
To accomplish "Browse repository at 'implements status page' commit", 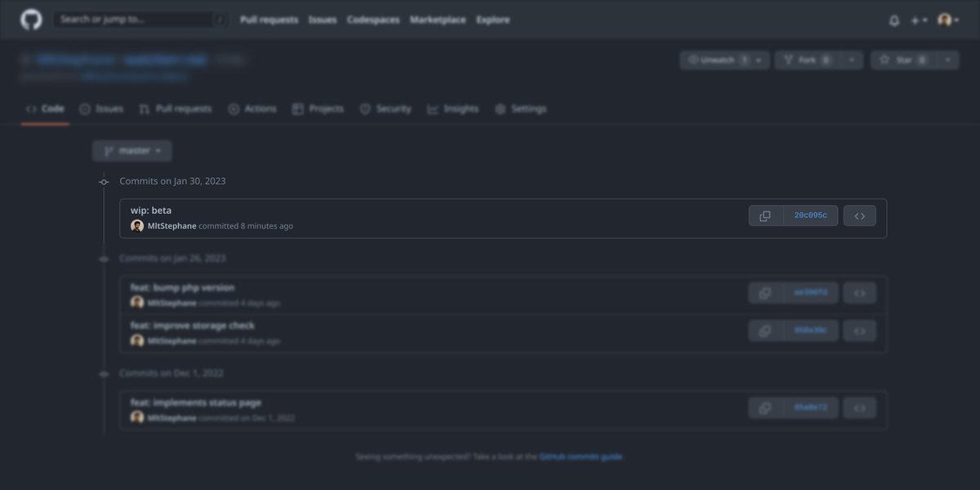I will point(859,408).
